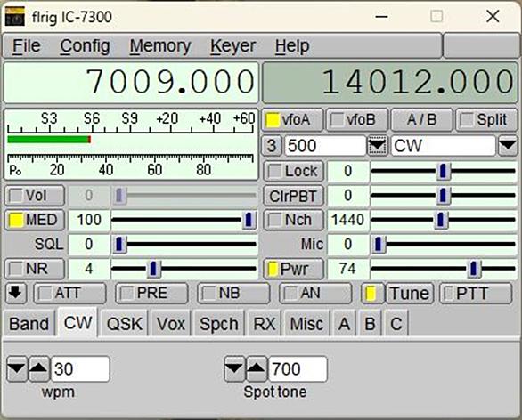Switch to the Misc tab
This screenshot has width=522, height=420.
click(x=306, y=324)
